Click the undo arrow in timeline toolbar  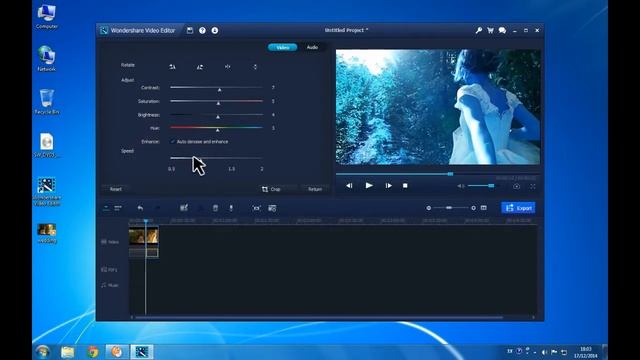[x=140, y=208]
